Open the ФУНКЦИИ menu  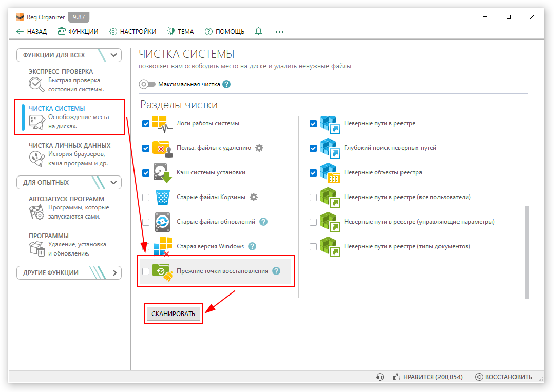[78, 31]
